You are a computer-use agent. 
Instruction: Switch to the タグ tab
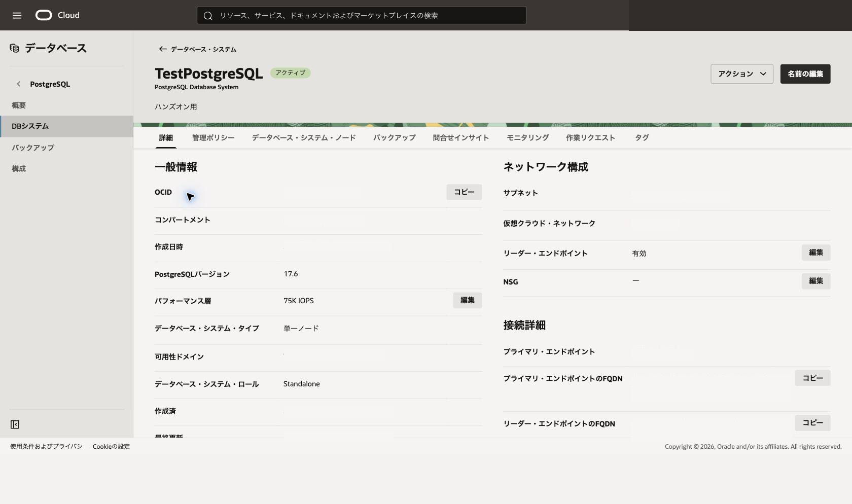click(x=642, y=138)
